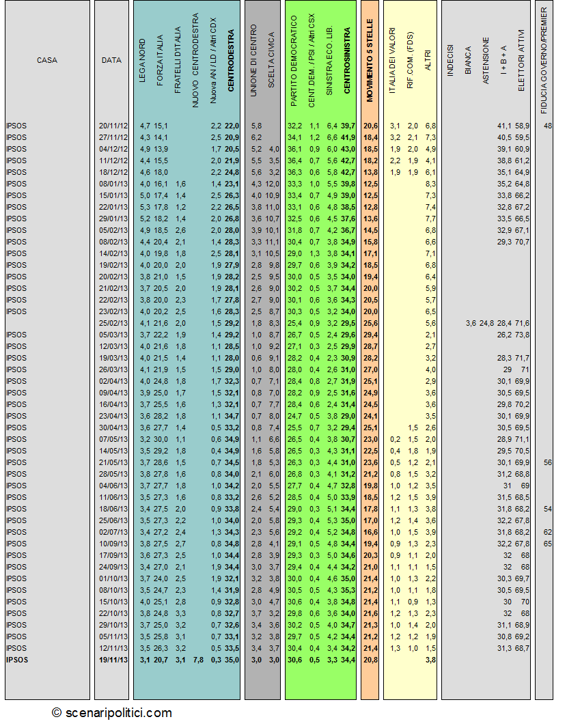The width and height of the screenshot is (567, 728).
Task: Click the date 01/10/13
Action: [113, 578]
